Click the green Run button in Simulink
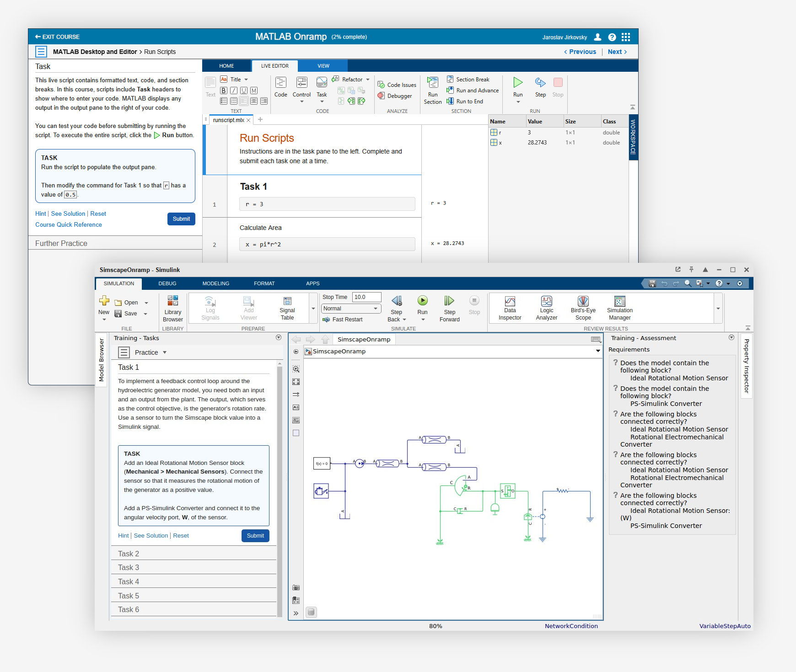 tap(422, 301)
